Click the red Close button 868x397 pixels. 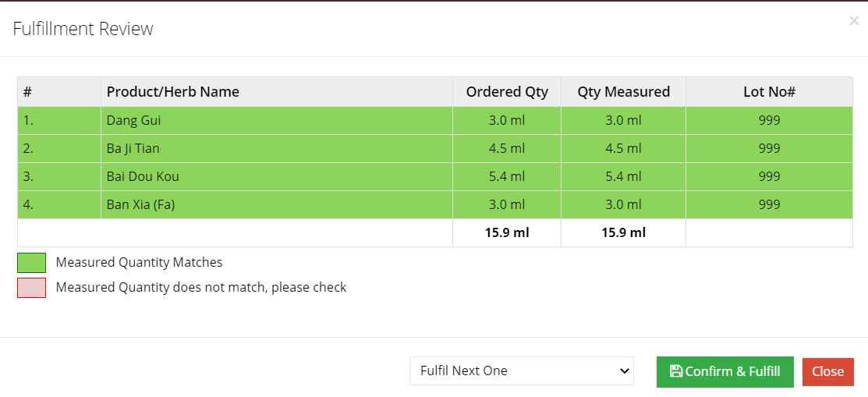[x=827, y=371]
